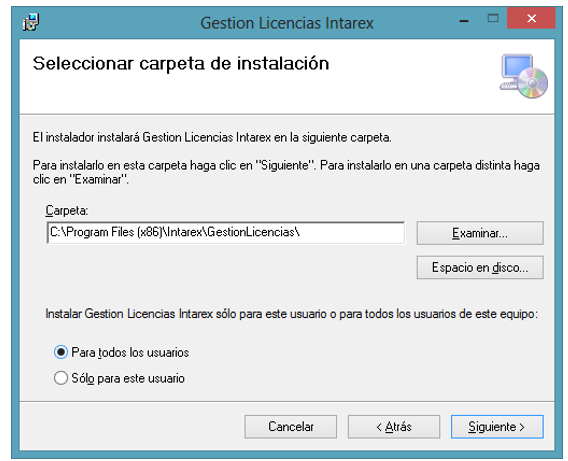Click the Carpeta: label
This screenshot has width=568, height=461.
67,210
